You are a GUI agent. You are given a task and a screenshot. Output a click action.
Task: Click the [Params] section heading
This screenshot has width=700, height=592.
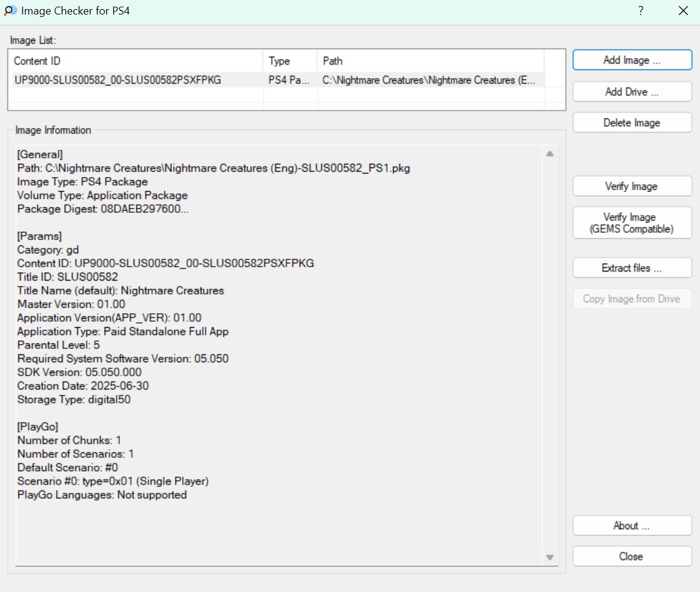click(x=39, y=236)
